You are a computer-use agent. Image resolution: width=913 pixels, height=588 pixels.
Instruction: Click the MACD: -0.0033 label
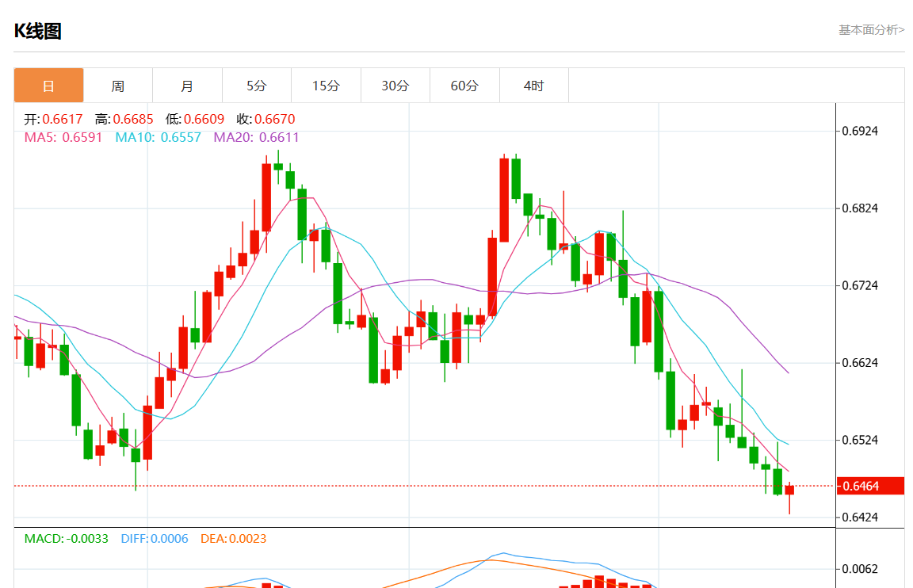click(67, 539)
